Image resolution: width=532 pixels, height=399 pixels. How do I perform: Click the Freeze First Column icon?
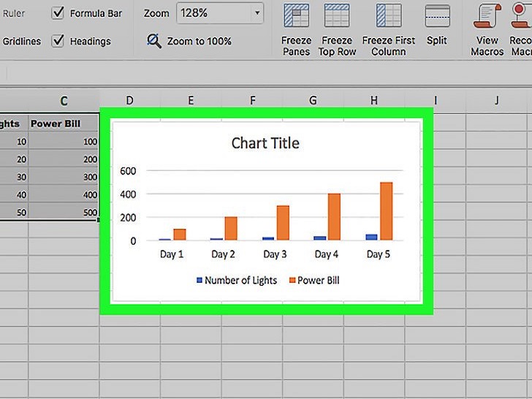(389, 15)
